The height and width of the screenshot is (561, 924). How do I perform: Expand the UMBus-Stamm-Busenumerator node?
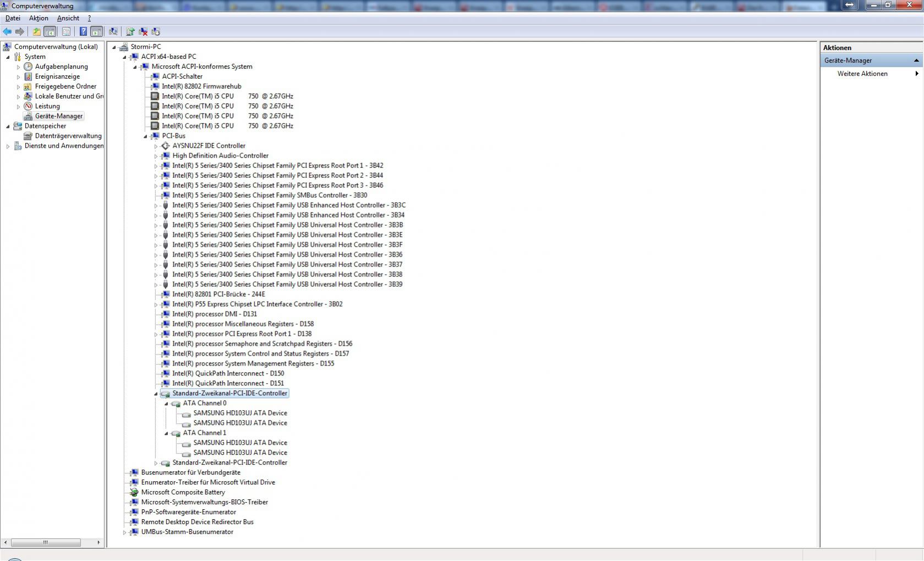pos(124,532)
